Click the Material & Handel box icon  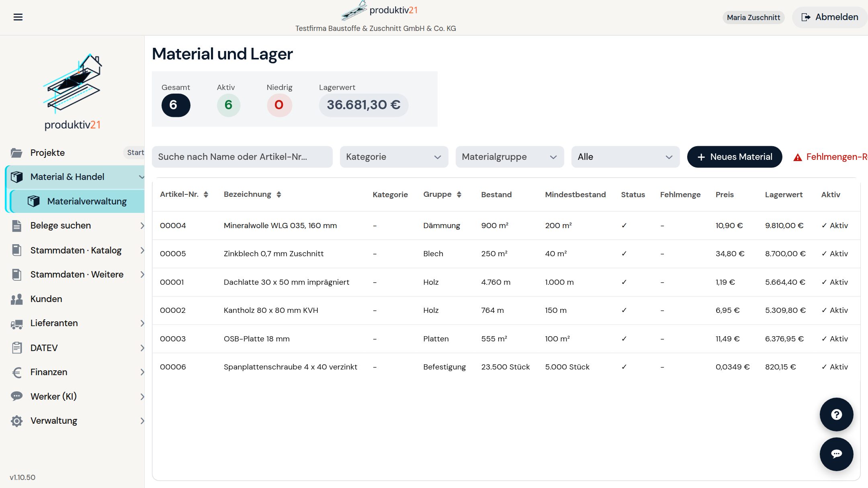pyautogui.click(x=16, y=177)
